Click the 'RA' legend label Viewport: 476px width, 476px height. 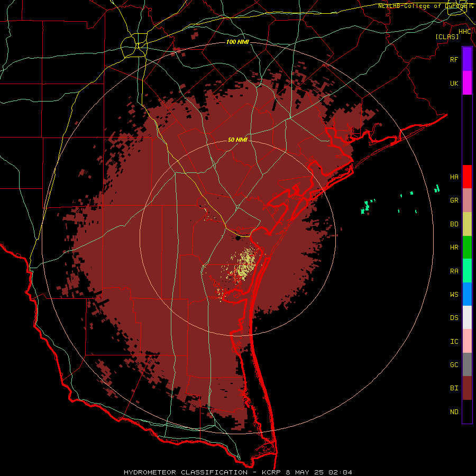(454, 271)
